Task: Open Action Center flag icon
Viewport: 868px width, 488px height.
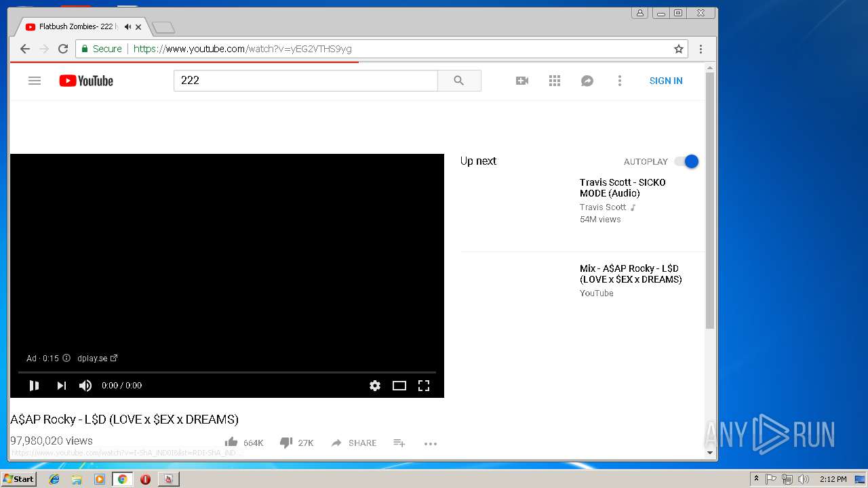Action: [771, 479]
